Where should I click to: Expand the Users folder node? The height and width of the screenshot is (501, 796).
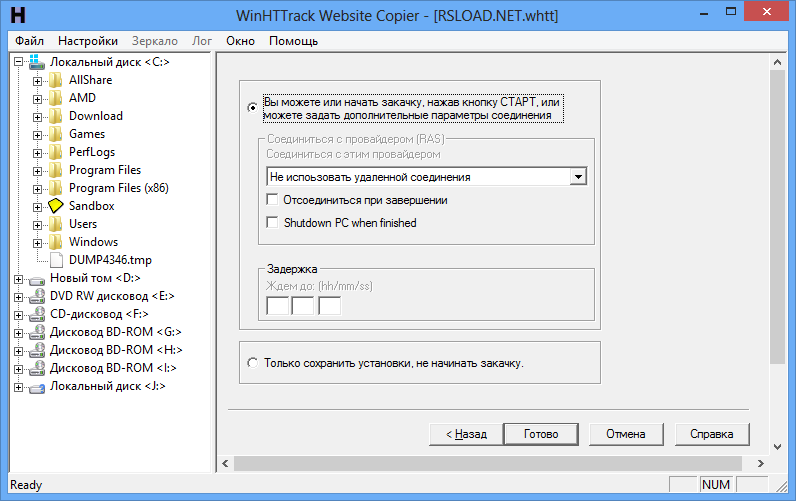tap(37, 225)
